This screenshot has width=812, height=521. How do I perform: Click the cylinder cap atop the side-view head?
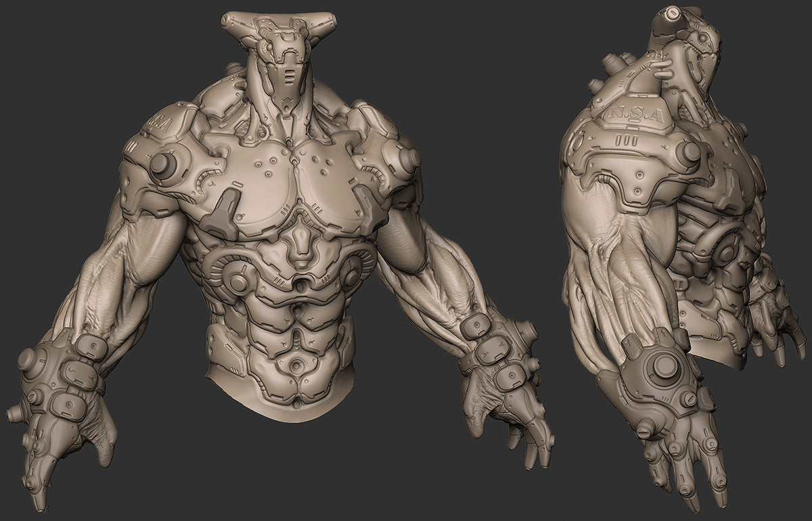673,13
